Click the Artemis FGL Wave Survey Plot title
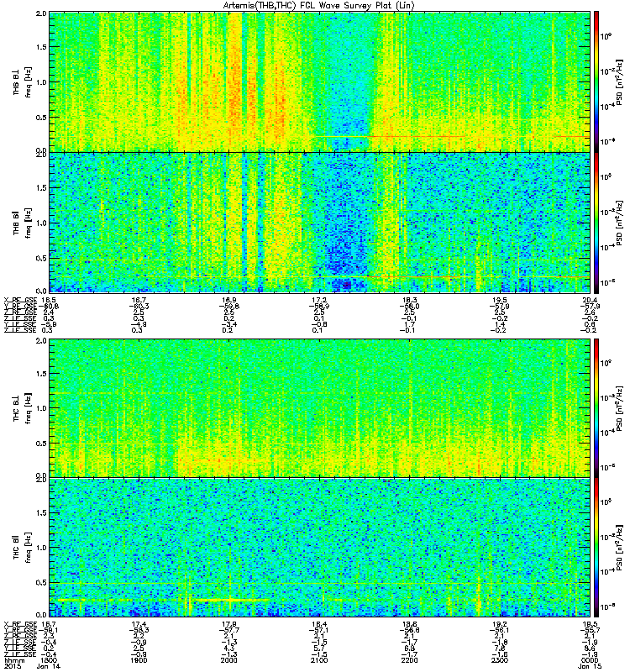Viewport: 630px width, 672px height. tap(319, 6)
